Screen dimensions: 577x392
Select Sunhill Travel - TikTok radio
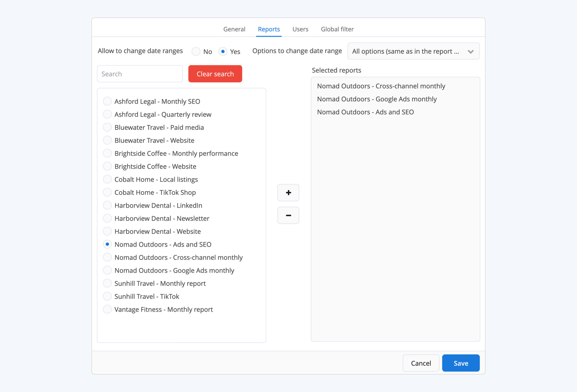(107, 296)
